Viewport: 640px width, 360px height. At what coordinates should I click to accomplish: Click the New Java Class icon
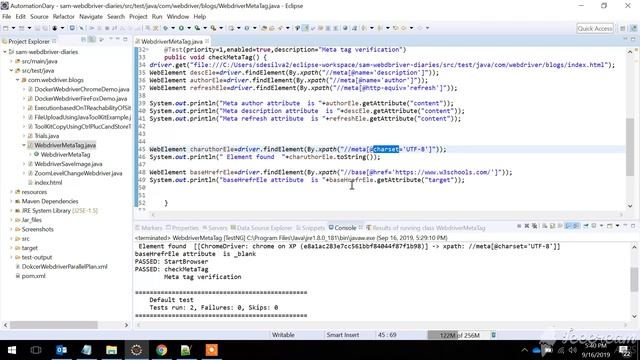[x=247, y=28]
